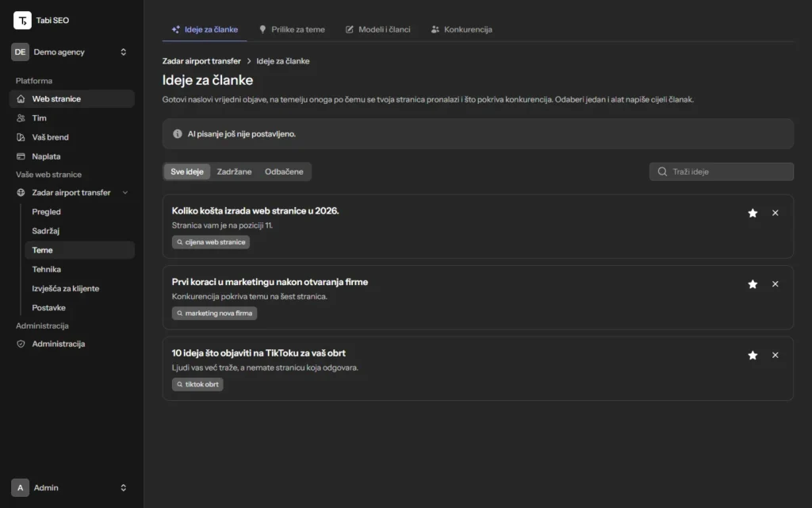
Task: Click the tiktok obrt keyword tag
Action: pos(197,384)
